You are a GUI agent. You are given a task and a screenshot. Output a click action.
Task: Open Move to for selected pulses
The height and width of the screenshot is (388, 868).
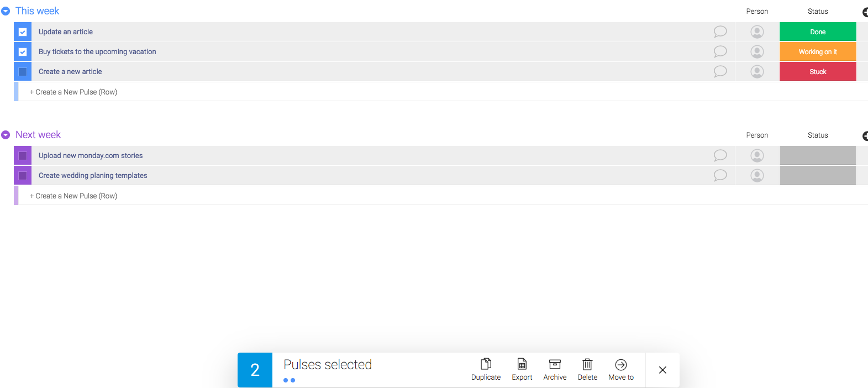(621, 369)
